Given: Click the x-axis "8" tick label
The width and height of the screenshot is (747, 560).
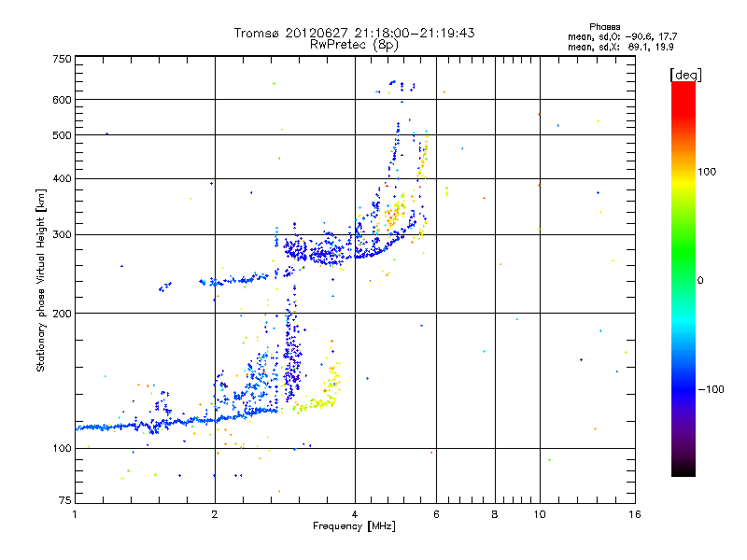Looking at the screenshot, I should [x=495, y=514].
